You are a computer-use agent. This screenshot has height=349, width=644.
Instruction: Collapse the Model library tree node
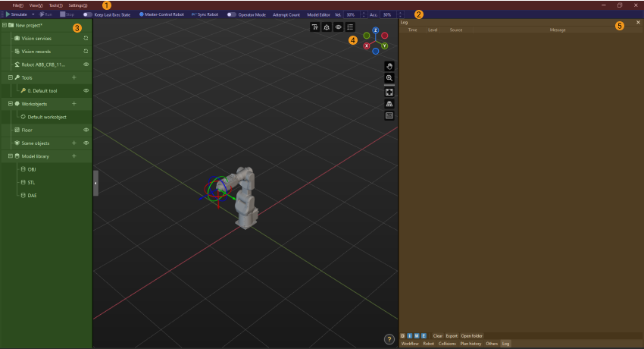click(11, 156)
